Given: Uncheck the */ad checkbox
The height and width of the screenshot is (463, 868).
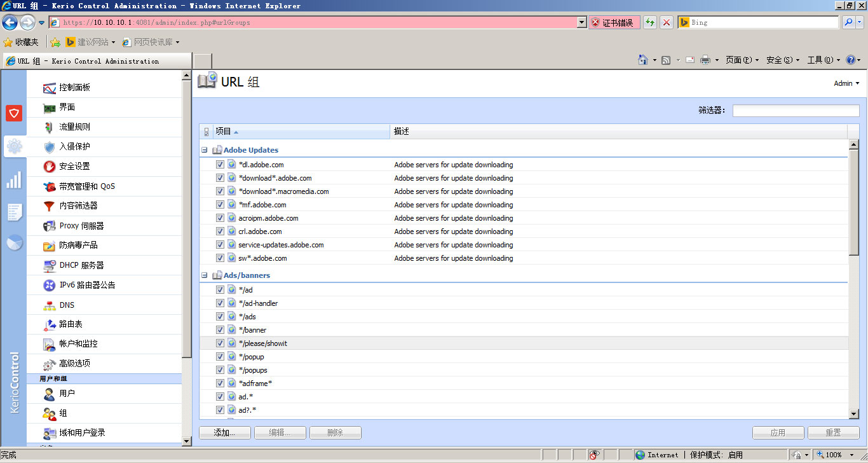Looking at the screenshot, I should [220, 289].
